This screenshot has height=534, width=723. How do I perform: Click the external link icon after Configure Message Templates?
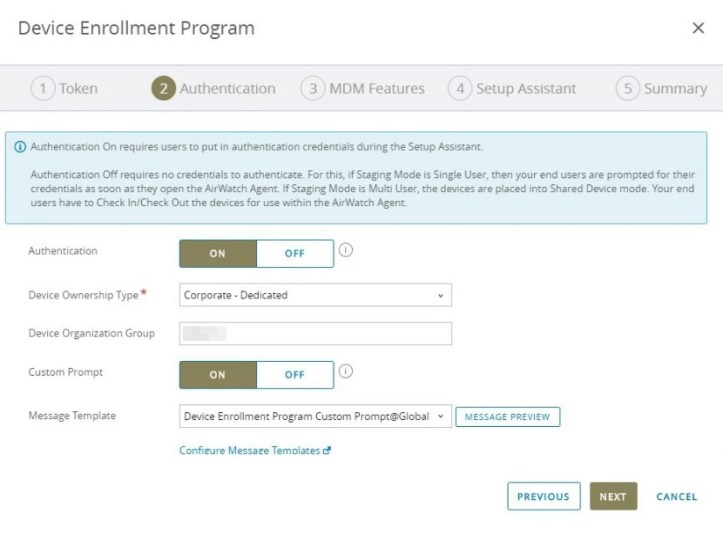click(327, 451)
